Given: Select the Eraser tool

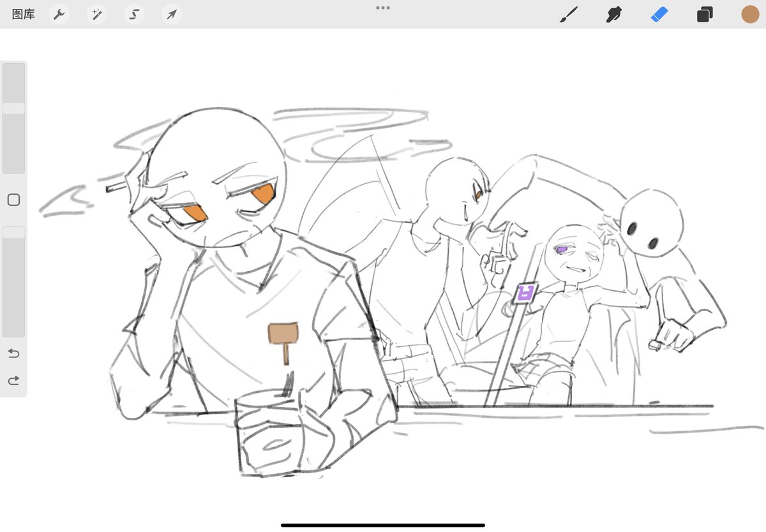Looking at the screenshot, I should click(x=659, y=14).
